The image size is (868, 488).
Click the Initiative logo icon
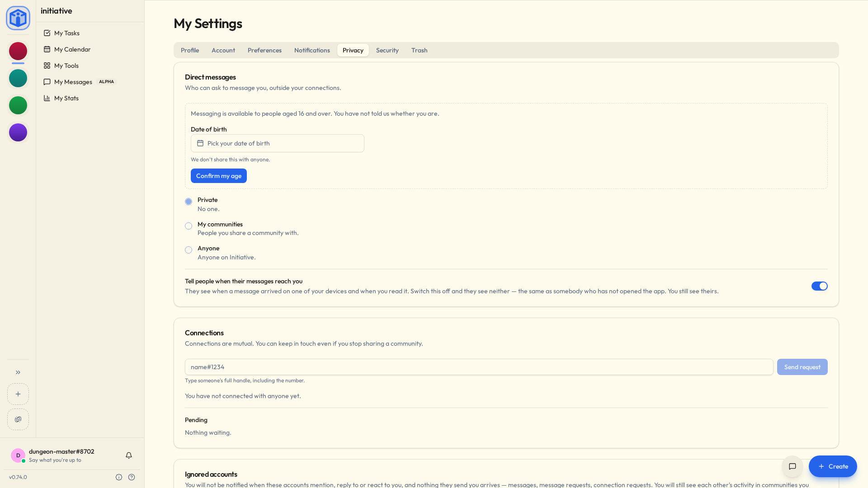[x=18, y=18]
